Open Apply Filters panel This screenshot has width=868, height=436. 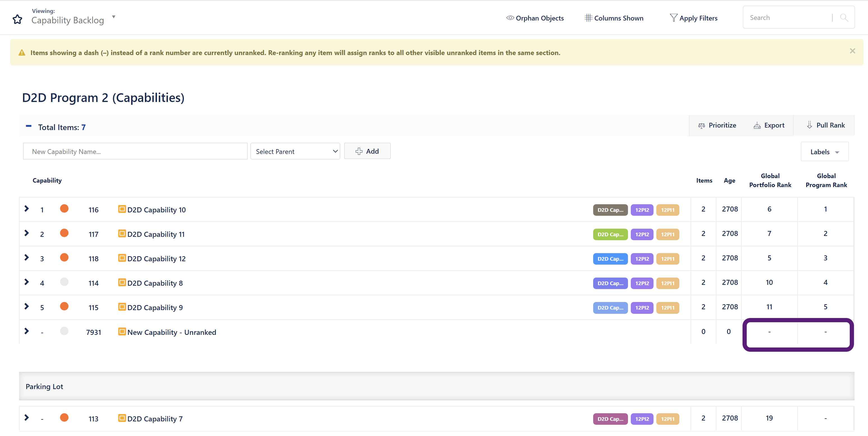[x=693, y=18]
